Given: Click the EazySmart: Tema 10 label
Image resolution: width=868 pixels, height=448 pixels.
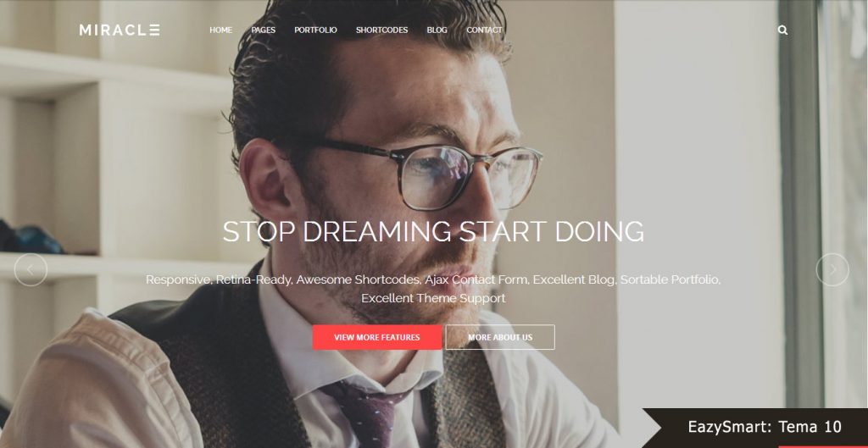Looking at the screenshot, I should coord(765,427).
